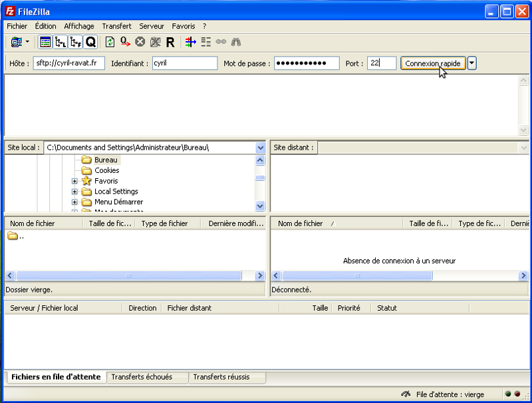Image resolution: width=532 pixels, height=403 pixels.
Task: Open the Transfert menu
Action: [x=116, y=26]
